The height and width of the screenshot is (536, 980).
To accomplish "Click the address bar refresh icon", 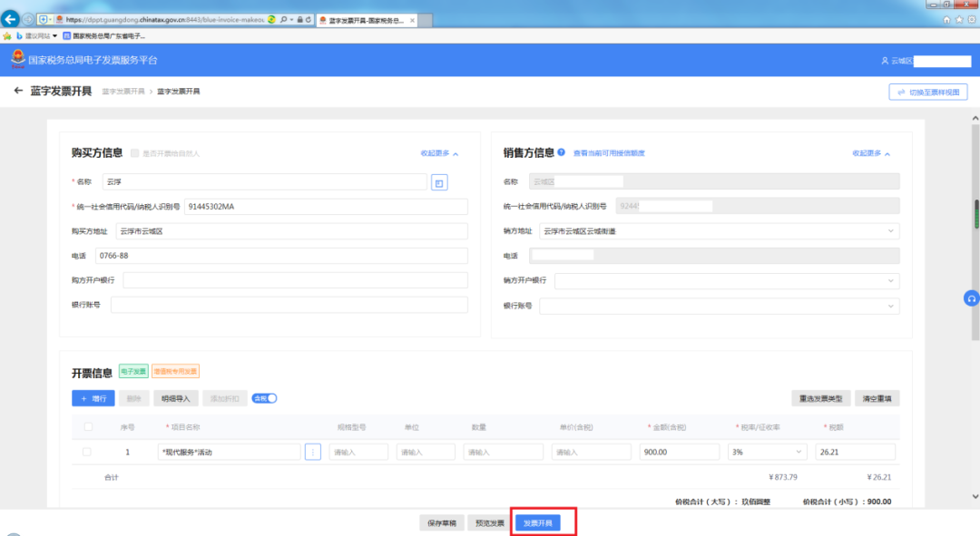I will tap(309, 19).
